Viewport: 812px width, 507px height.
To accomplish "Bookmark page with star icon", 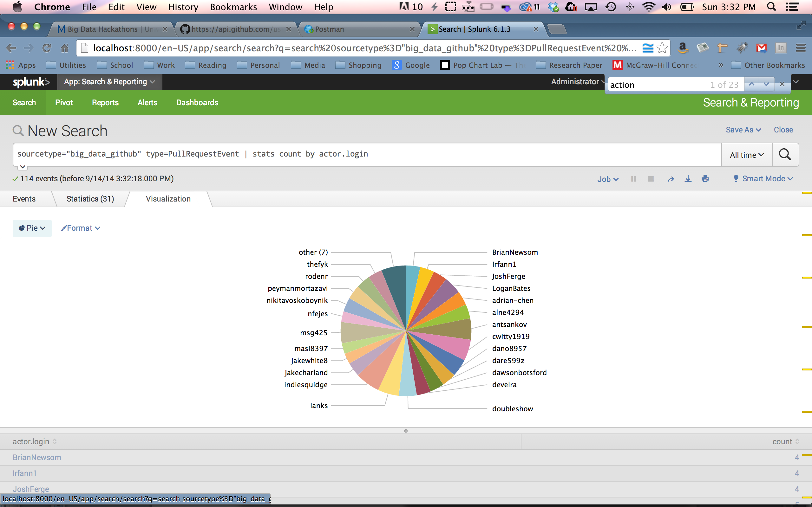I will 662,48.
